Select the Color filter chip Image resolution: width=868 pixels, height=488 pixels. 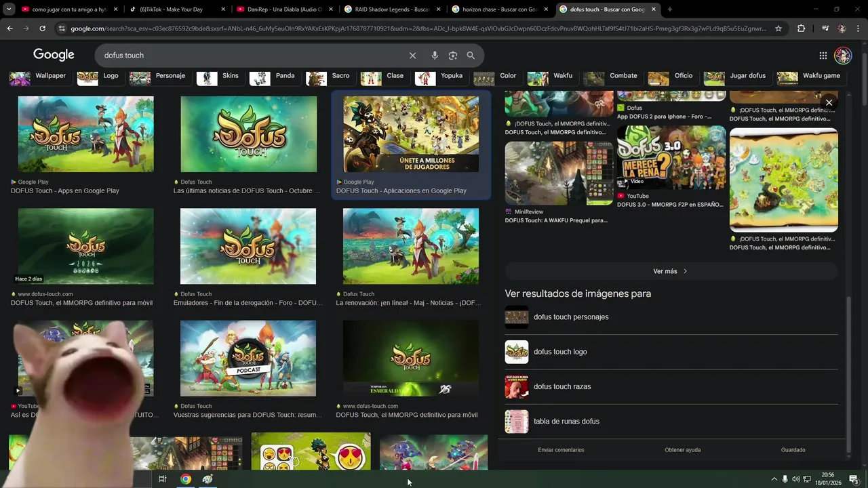pyautogui.click(x=496, y=76)
